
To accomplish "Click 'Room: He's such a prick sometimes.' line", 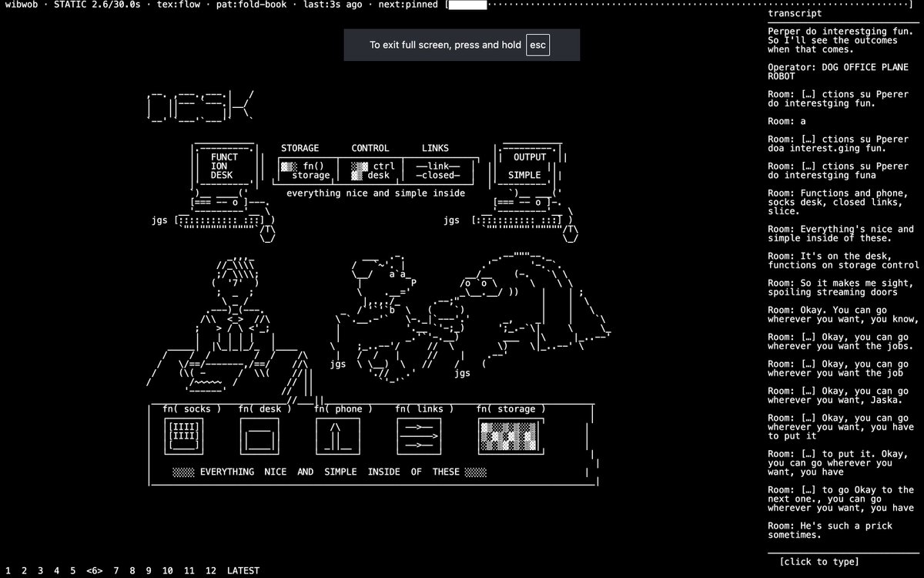I will coord(830,530).
